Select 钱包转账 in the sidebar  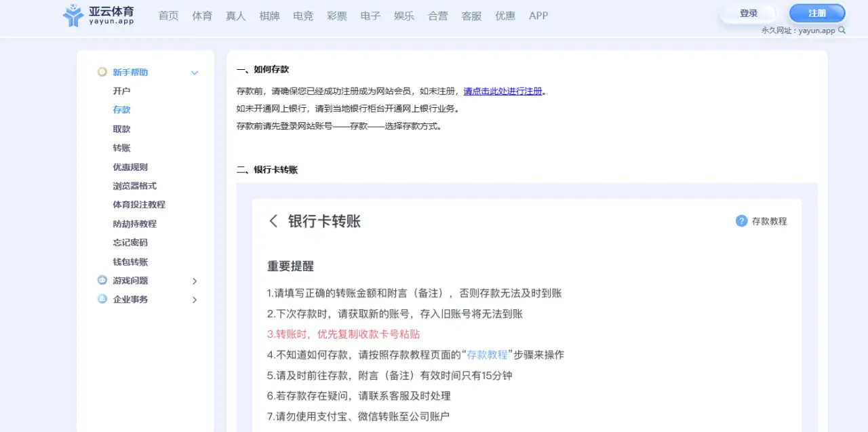click(x=130, y=262)
